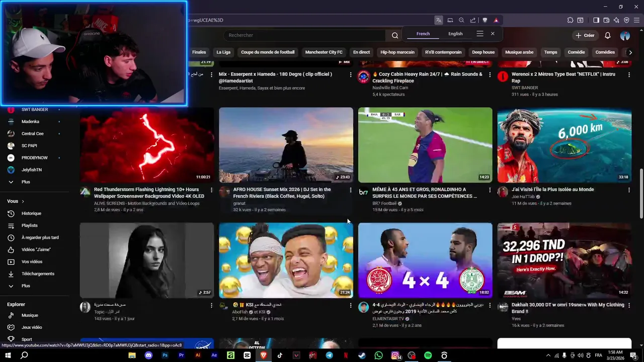Click the page vertical scrollbar
644x362 pixels.
click(641, 194)
